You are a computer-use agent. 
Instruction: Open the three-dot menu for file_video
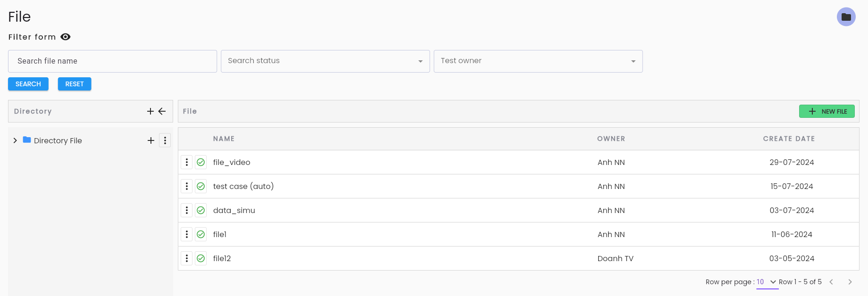(187, 162)
